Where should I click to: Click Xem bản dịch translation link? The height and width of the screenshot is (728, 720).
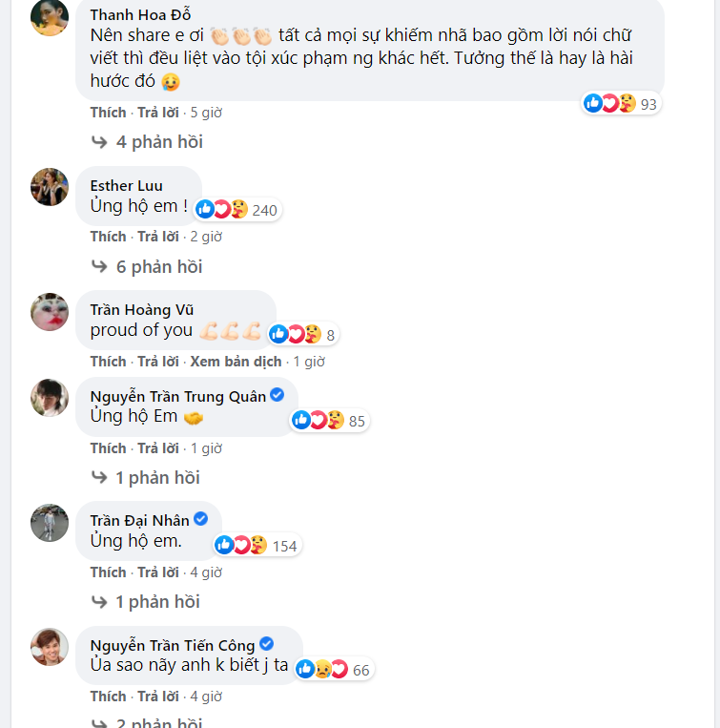click(x=236, y=362)
